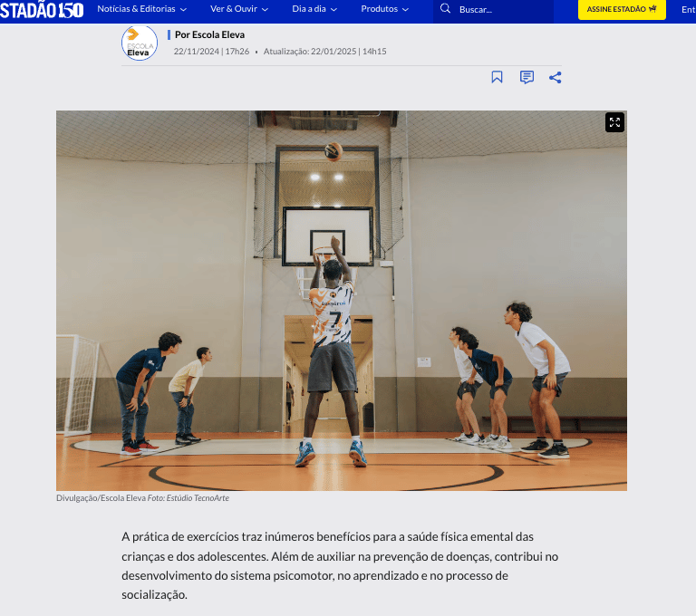This screenshot has width=696, height=616.
Task: Click caption Divulgação/Escola Eleva
Action: [x=101, y=498]
